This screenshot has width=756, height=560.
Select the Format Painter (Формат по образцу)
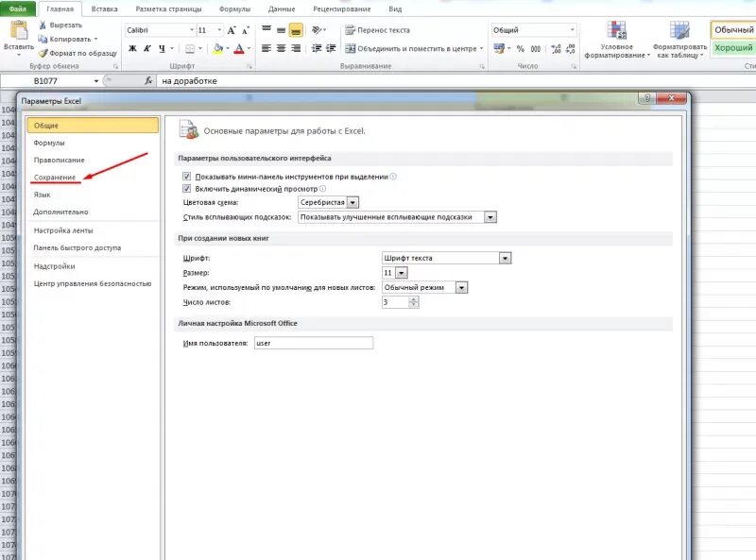coord(77,53)
